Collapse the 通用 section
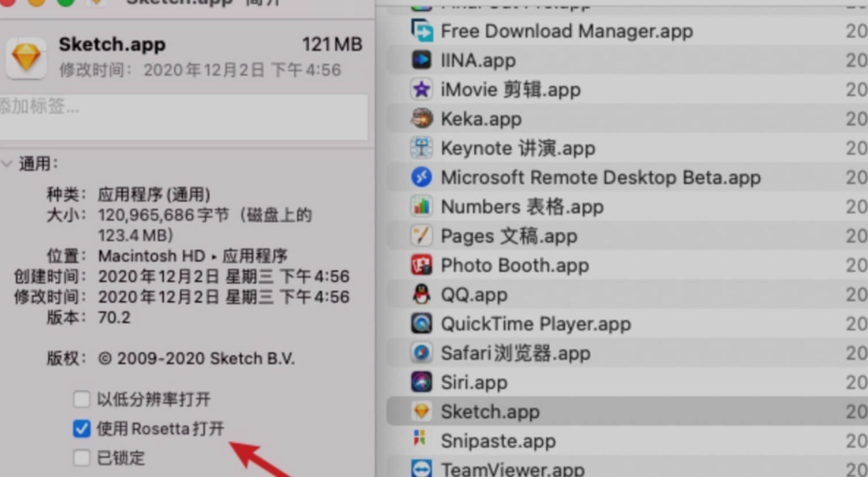Viewport: 868px width, 477px height. pyautogui.click(x=7, y=164)
